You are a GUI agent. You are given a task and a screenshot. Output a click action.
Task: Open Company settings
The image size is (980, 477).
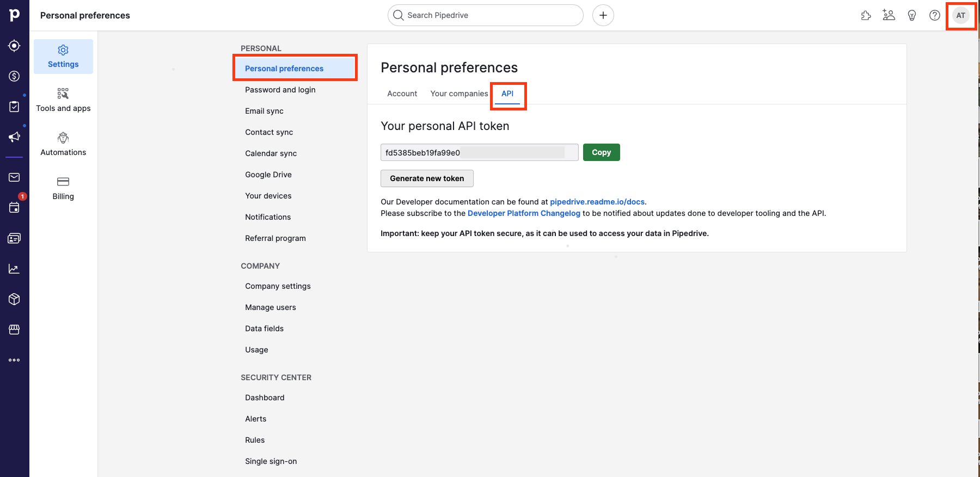click(278, 286)
